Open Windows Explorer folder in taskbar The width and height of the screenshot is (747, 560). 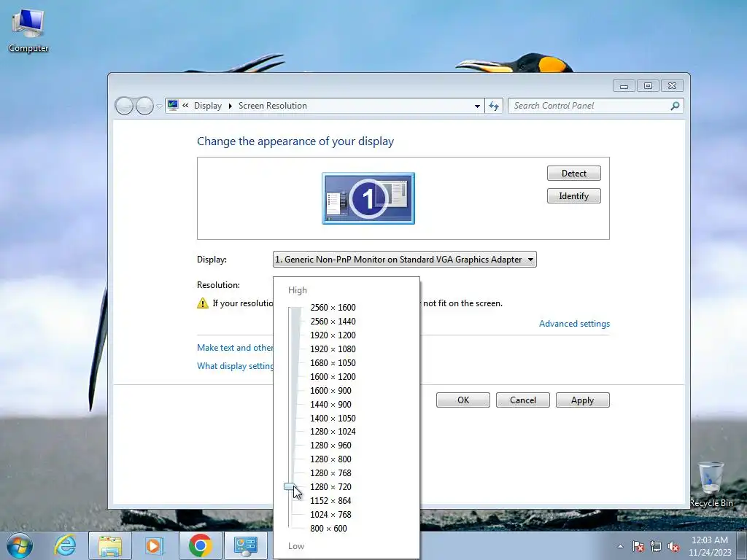click(x=110, y=545)
